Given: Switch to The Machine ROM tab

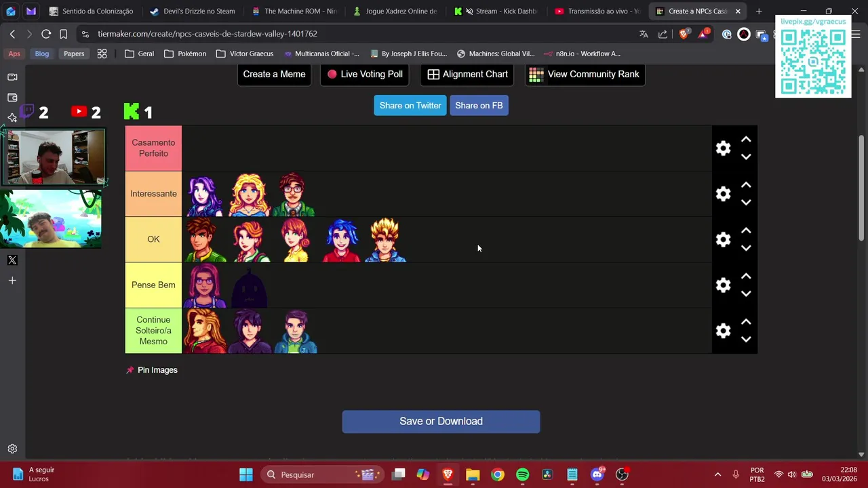Looking at the screenshot, I should pos(294,11).
